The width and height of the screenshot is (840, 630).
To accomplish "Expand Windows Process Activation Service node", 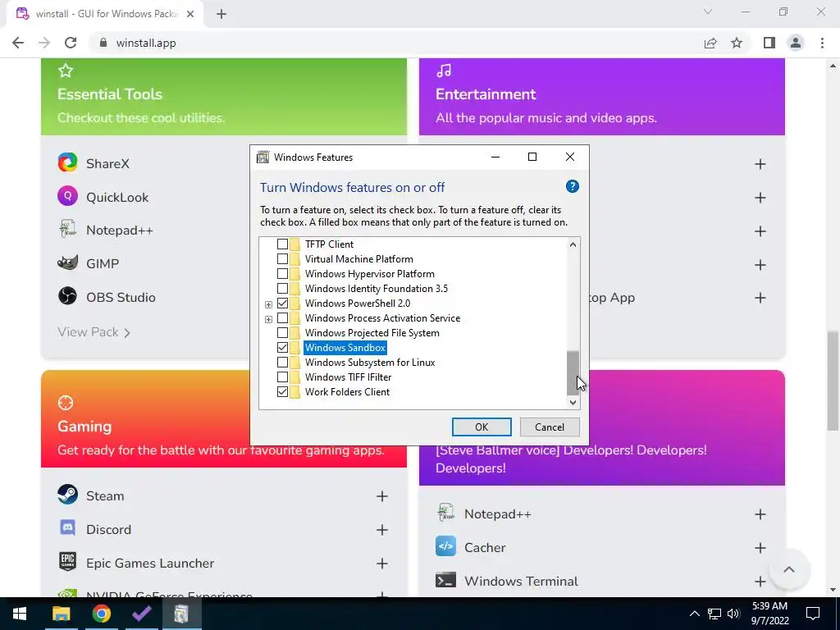I will coord(268,319).
